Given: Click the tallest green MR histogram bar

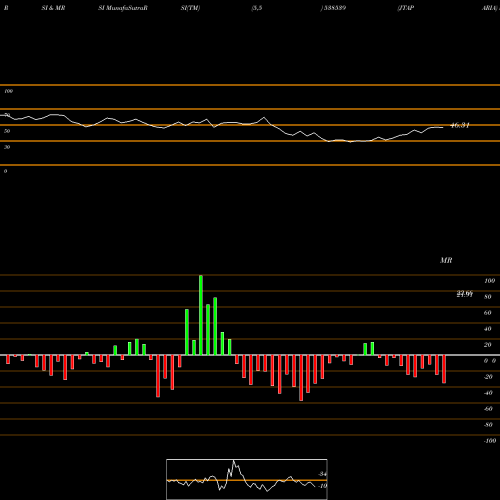Looking at the screenshot, I should 201,315.
